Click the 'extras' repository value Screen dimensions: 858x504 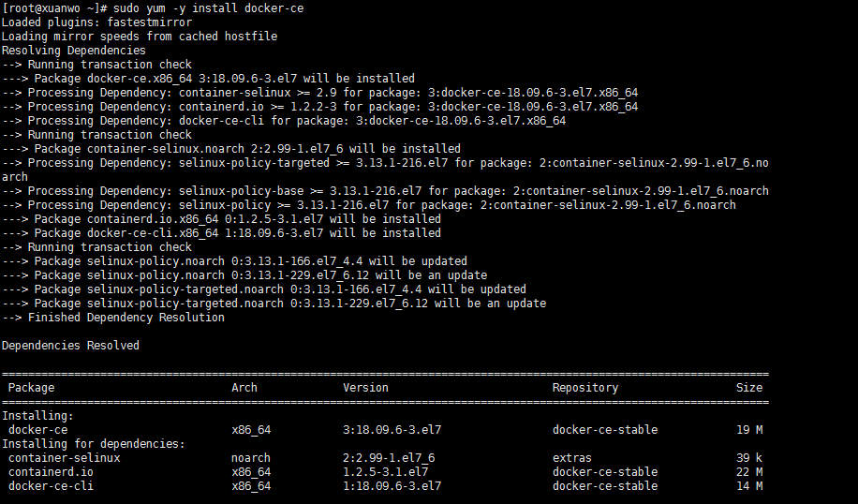[x=571, y=457]
